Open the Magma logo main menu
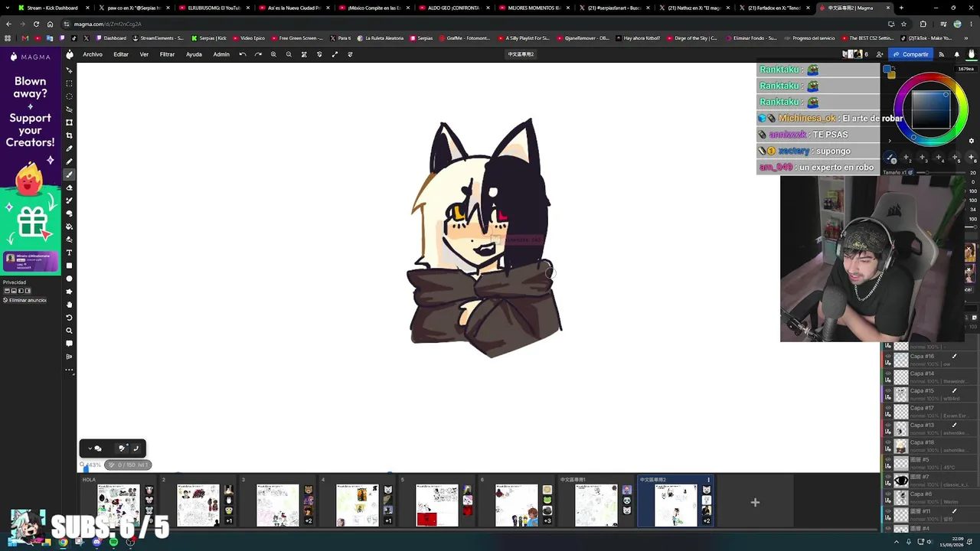This screenshot has width=980, height=551. pos(70,54)
